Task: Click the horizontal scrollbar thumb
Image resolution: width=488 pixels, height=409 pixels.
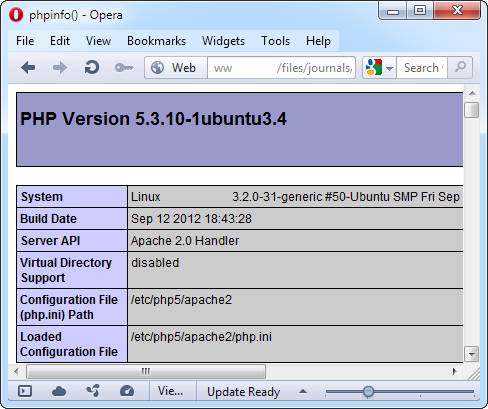Action: coord(146,371)
